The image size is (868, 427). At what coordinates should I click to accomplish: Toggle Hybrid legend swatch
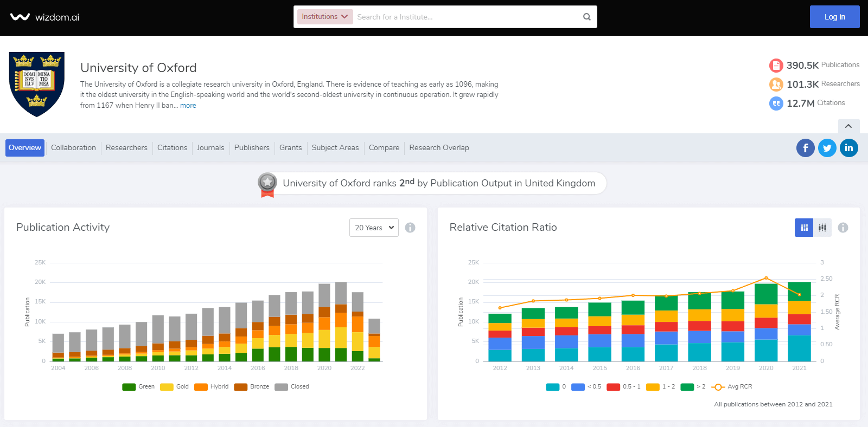coord(201,387)
